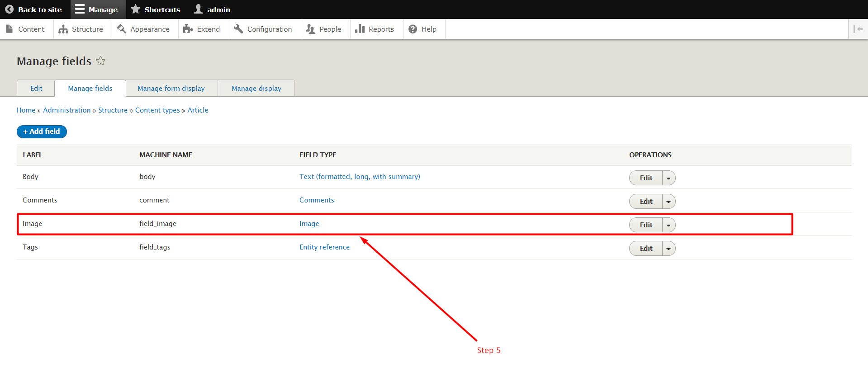Click the Reports menu item label
This screenshot has width=868, height=386.
(x=381, y=29)
